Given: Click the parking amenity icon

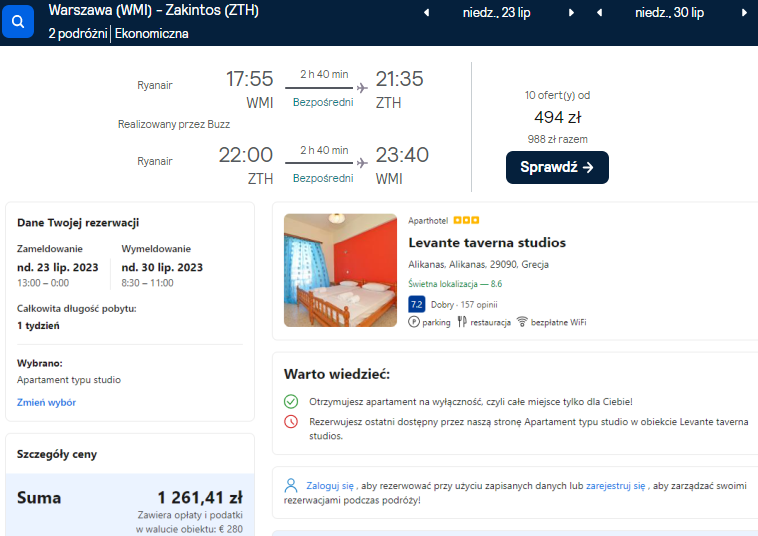Looking at the screenshot, I should tap(414, 322).
